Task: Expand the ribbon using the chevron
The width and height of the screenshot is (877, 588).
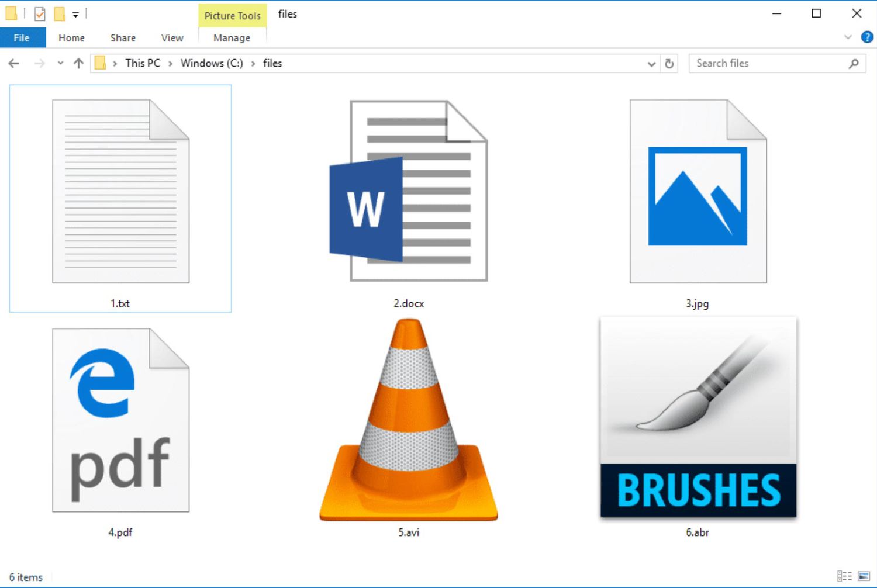Action: (848, 37)
